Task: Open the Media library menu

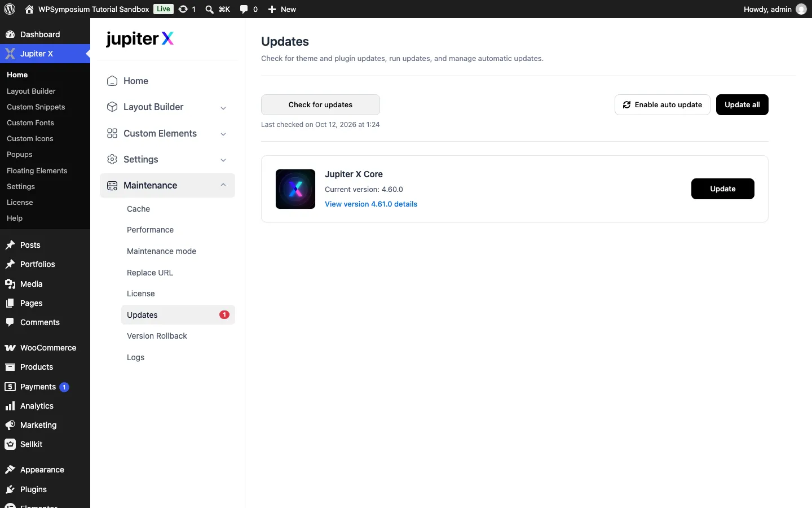Action: (45, 284)
